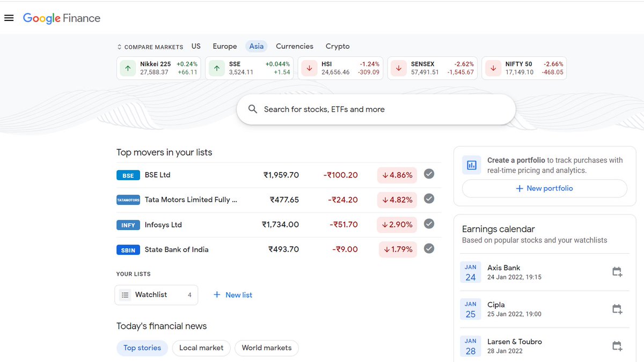Click the JAN 28 date badge
This screenshot has height=362, width=644.
[471, 346]
